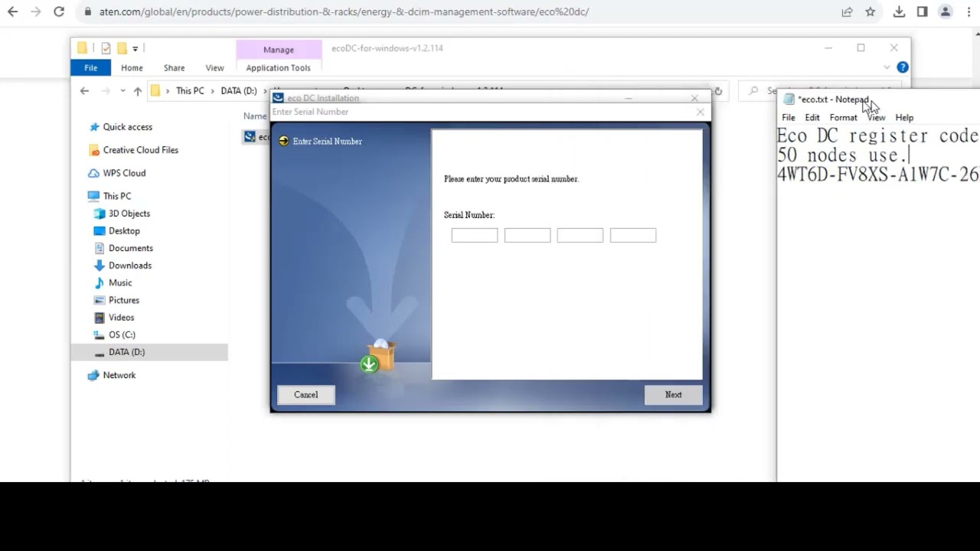Open the Desktop folder in the sidebar
This screenshot has width=980, height=551.
tap(124, 231)
